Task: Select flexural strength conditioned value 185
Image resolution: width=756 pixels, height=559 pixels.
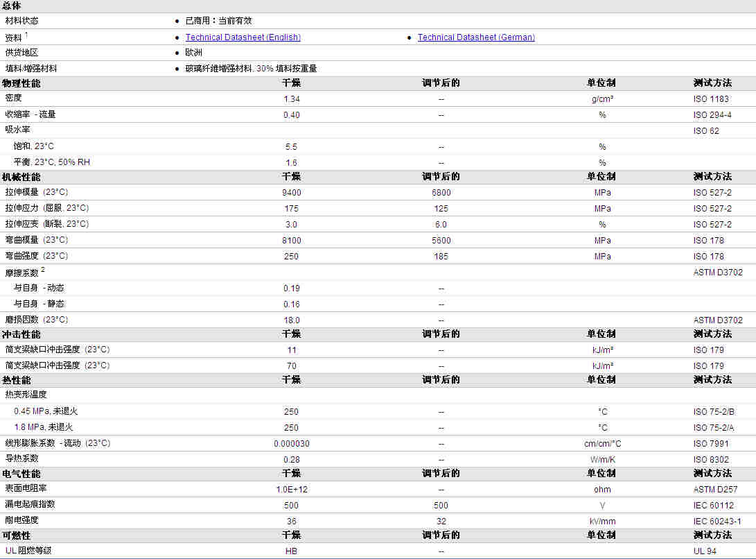Action: point(441,257)
